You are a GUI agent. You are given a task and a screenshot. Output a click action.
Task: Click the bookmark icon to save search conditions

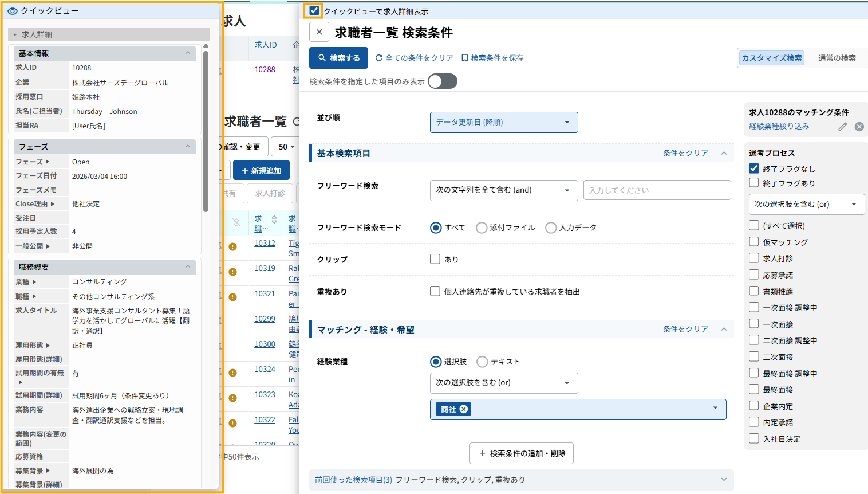(x=465, y=58)
